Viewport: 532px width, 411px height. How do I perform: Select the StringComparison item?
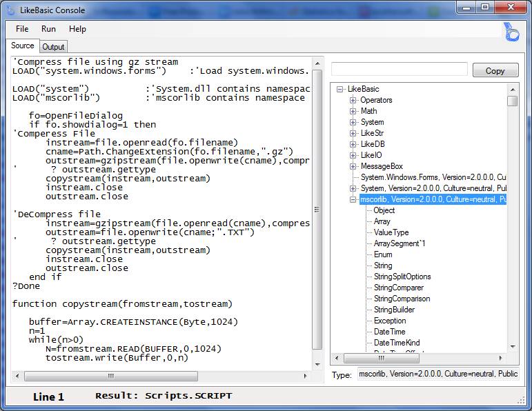[402, 299]
